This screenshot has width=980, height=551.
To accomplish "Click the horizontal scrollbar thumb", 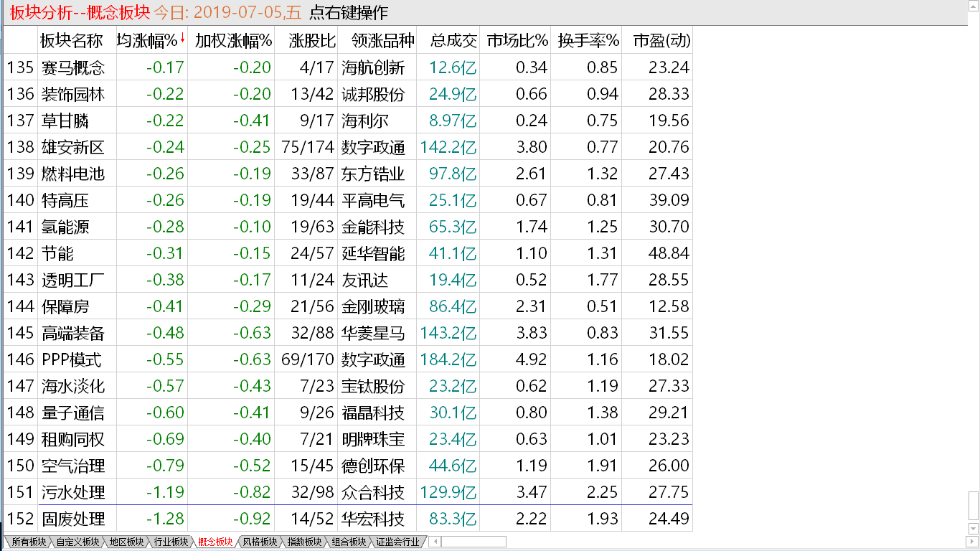I will point(474,542).
